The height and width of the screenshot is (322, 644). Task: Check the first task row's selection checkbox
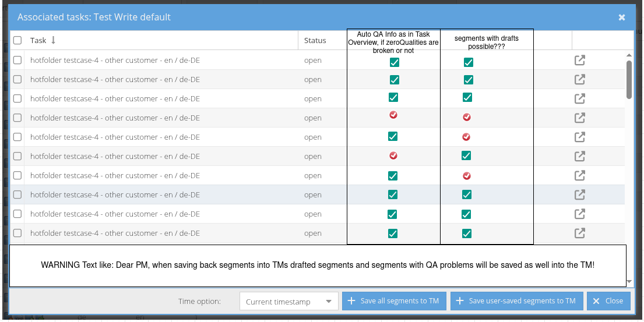[x=17, y=61]
